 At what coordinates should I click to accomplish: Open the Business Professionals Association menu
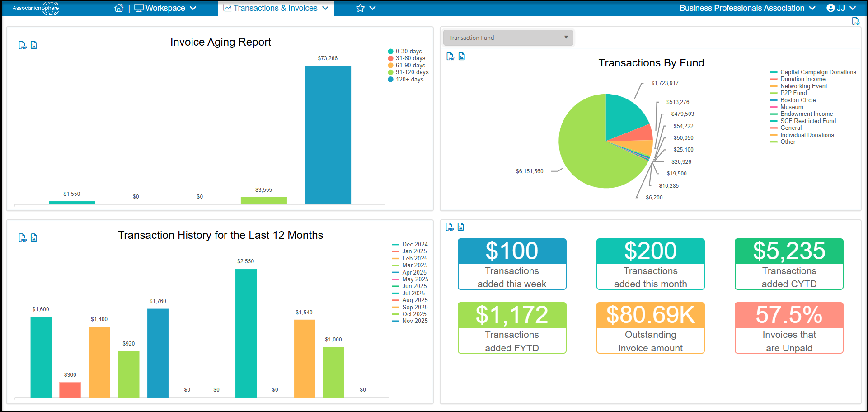[x=747, y=8]
